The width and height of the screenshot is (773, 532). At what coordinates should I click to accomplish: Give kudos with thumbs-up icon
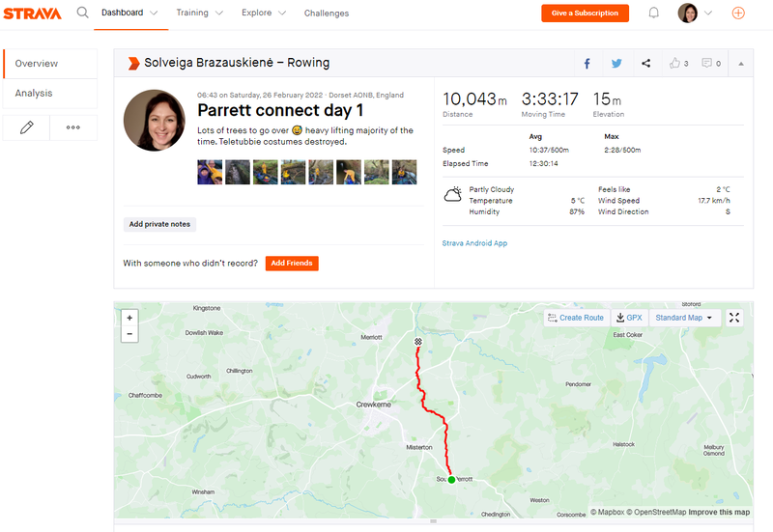[674, 63]
